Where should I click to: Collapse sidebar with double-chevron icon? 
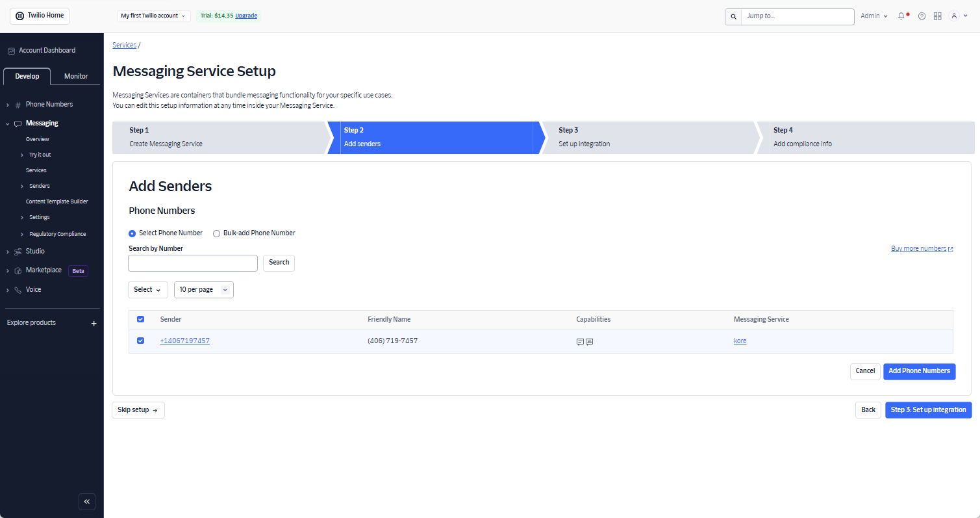click(87, 502)
